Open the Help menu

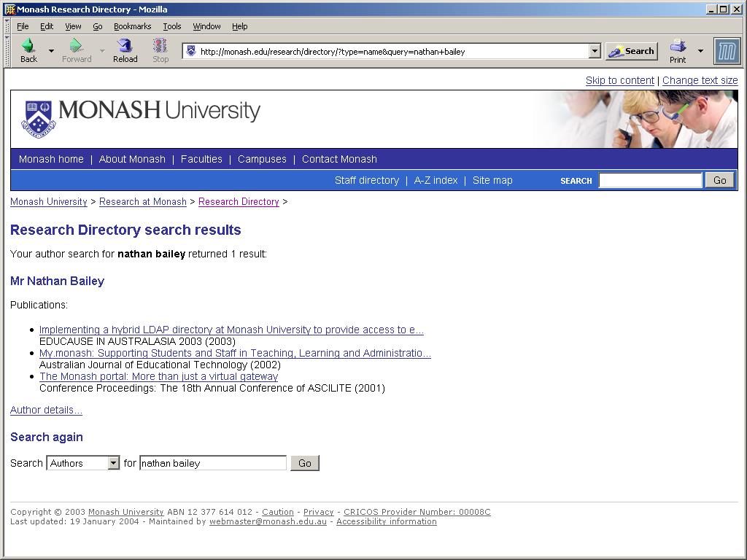coord(239,26)
